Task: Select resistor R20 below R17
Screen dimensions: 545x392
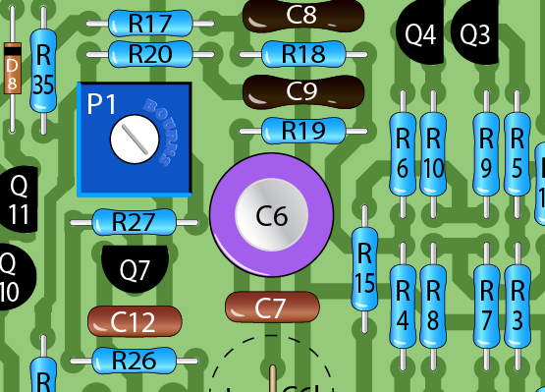Action: click(150, 54)
